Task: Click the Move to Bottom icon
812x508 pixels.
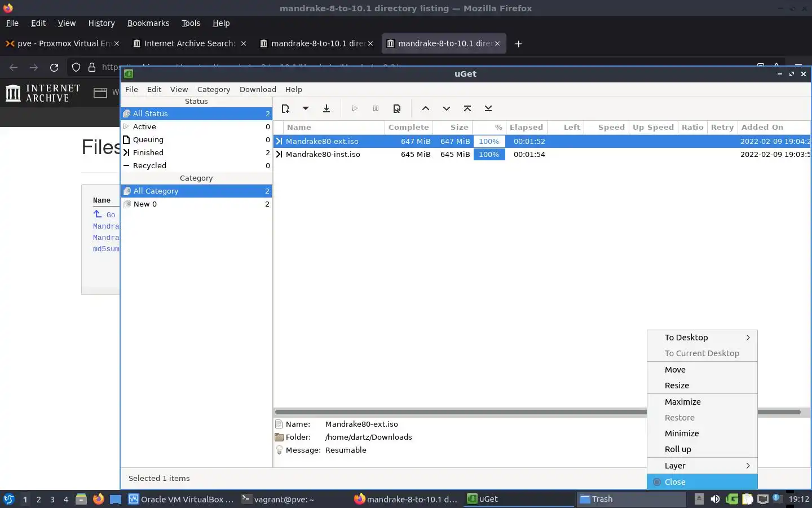Action: pyautogui.click(x=488, y=108)
